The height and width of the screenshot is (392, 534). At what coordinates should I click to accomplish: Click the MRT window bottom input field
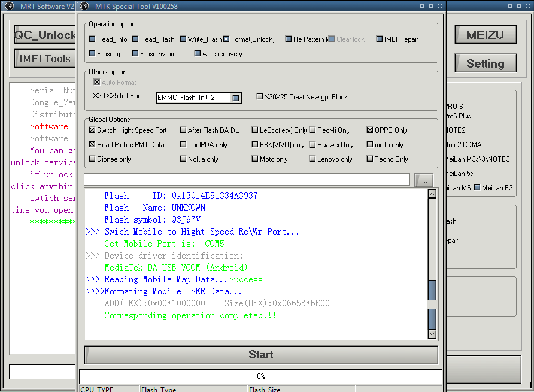[x=43, y=372]
